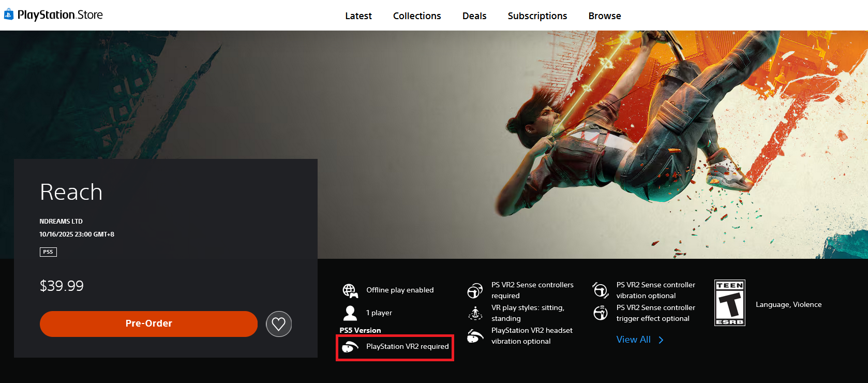This screenshot has width=868, height=383.
Task: Click the VR2 headset vibration icon
Action: (475, 336)
